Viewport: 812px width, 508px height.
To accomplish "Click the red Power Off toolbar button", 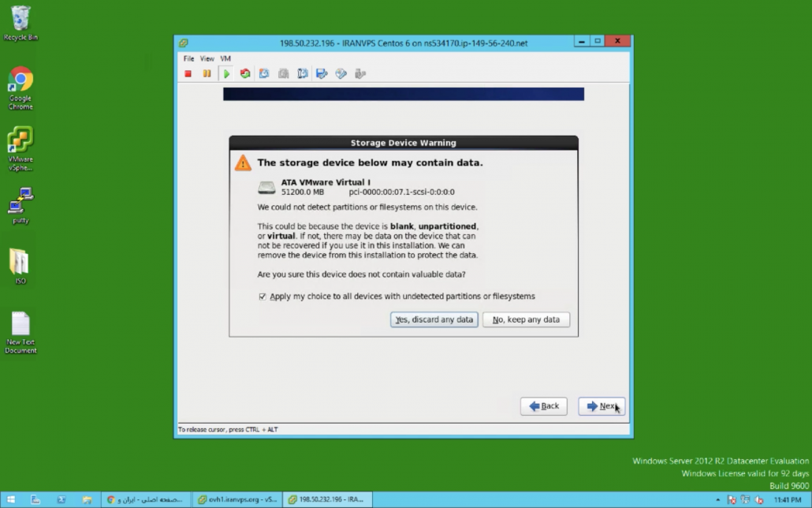I will [188, 73].
